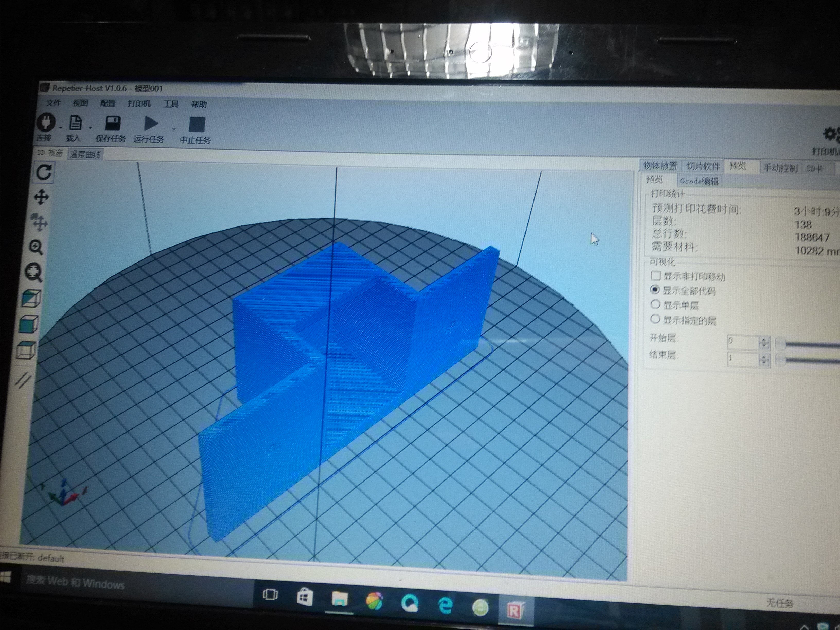Decrease 结束层 with the down arrow

tap(764, 363)
